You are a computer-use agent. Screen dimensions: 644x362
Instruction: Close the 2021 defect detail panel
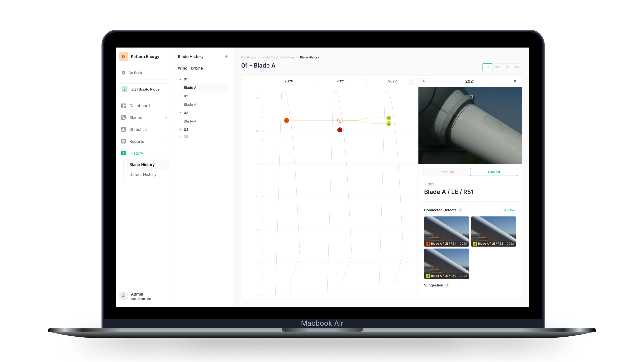click(x=515, y=81)
